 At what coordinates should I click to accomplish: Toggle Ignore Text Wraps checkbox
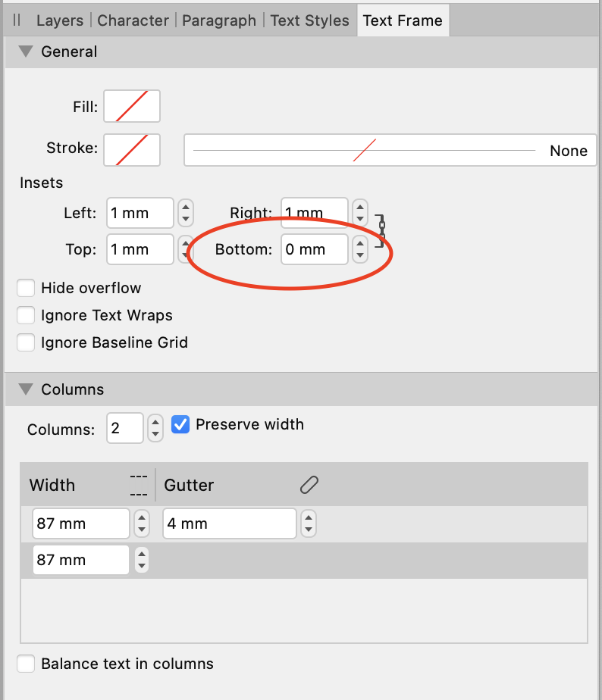pyautogui.click(x=27, y=315)
